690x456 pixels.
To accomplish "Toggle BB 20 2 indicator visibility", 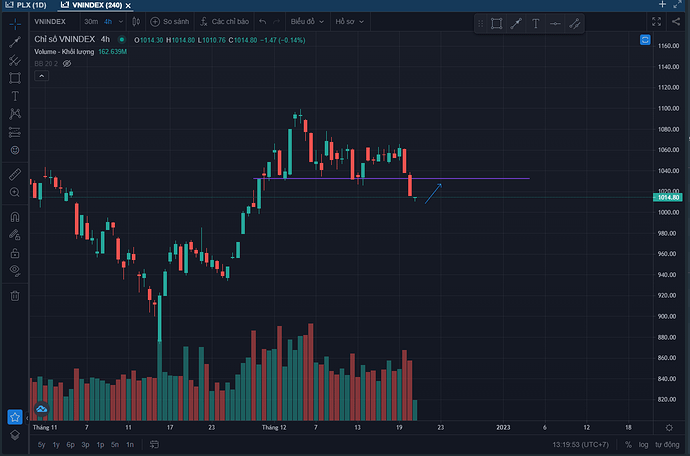I will [67, 64].
